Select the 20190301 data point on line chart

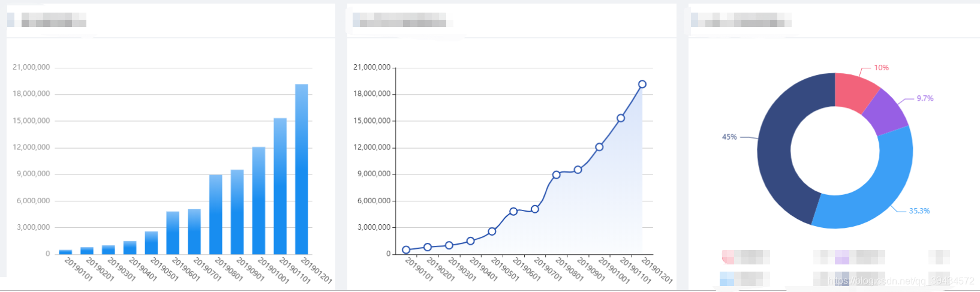coord(449,245)
